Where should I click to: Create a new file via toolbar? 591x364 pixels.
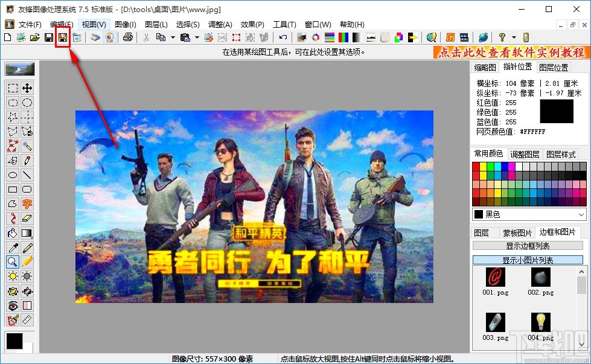[x=7, y=37]
